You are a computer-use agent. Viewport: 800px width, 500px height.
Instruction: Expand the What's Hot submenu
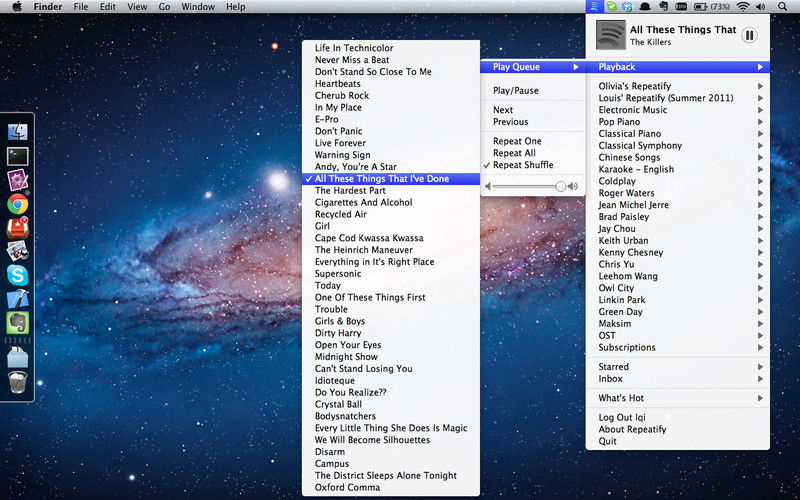[x=678, y=398]
